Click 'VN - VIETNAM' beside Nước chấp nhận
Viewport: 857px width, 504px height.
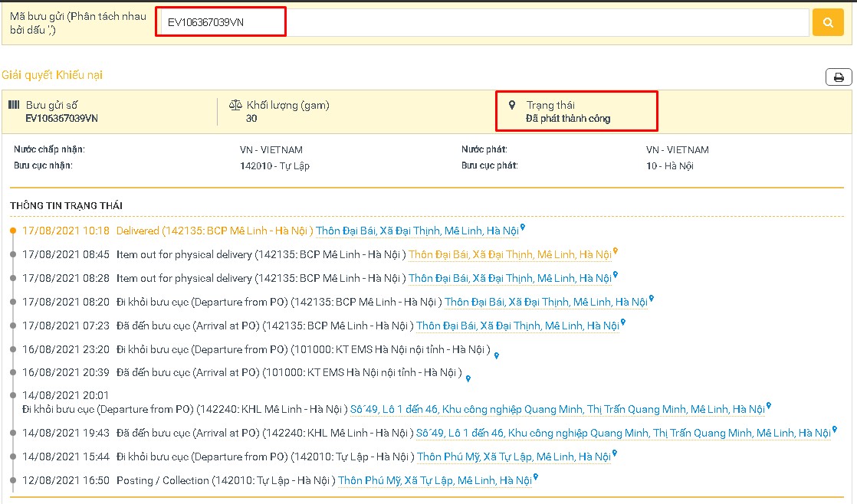271,149
